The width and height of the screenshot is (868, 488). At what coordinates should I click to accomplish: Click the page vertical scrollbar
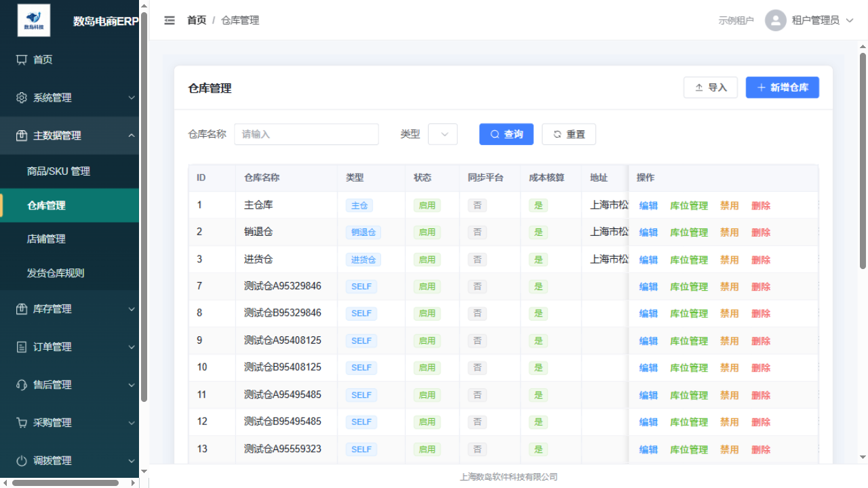coord(863,161)
